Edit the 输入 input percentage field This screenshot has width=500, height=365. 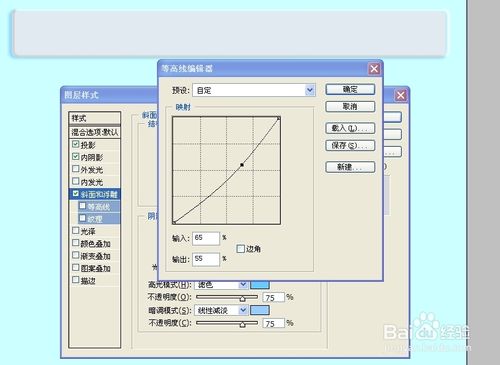point(206,238)
